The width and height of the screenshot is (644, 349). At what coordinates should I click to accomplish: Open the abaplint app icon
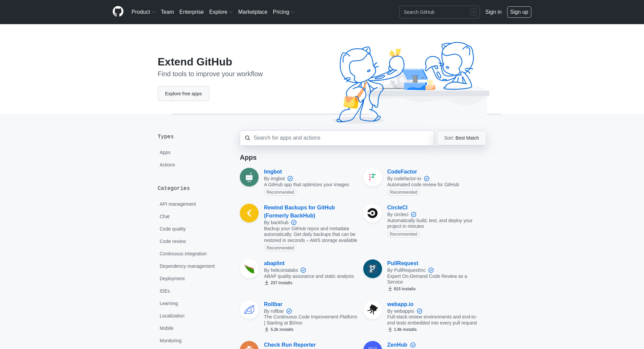click(249, 269)
